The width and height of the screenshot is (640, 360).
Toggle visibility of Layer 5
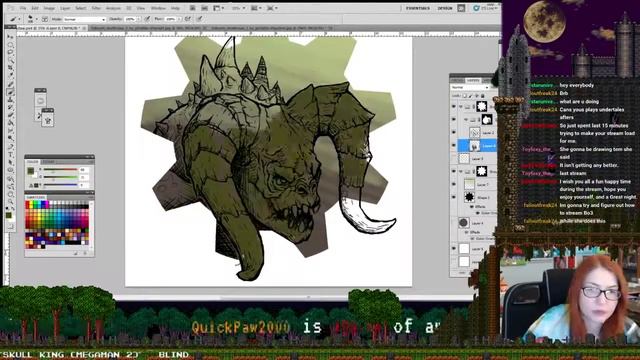(454, 248)
